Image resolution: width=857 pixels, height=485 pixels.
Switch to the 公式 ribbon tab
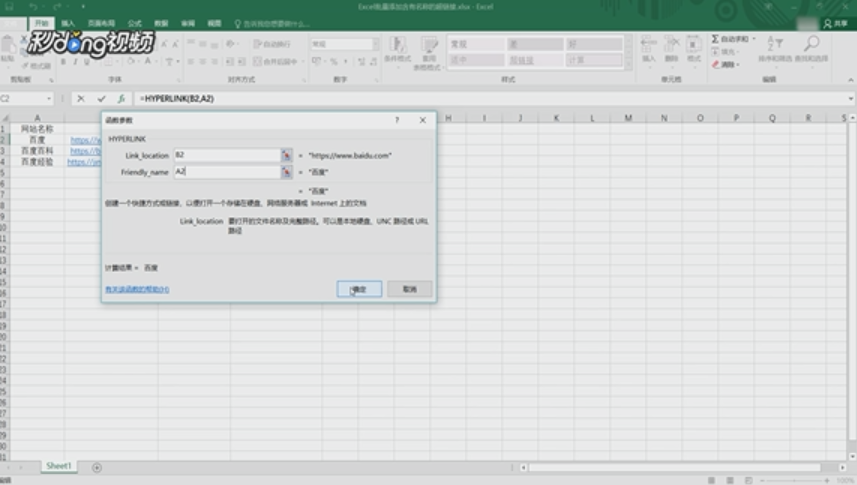pos(134,24)
